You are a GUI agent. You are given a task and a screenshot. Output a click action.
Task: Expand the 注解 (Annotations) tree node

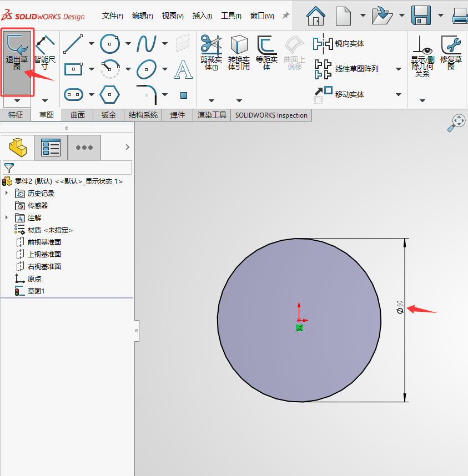pos(7,217)
